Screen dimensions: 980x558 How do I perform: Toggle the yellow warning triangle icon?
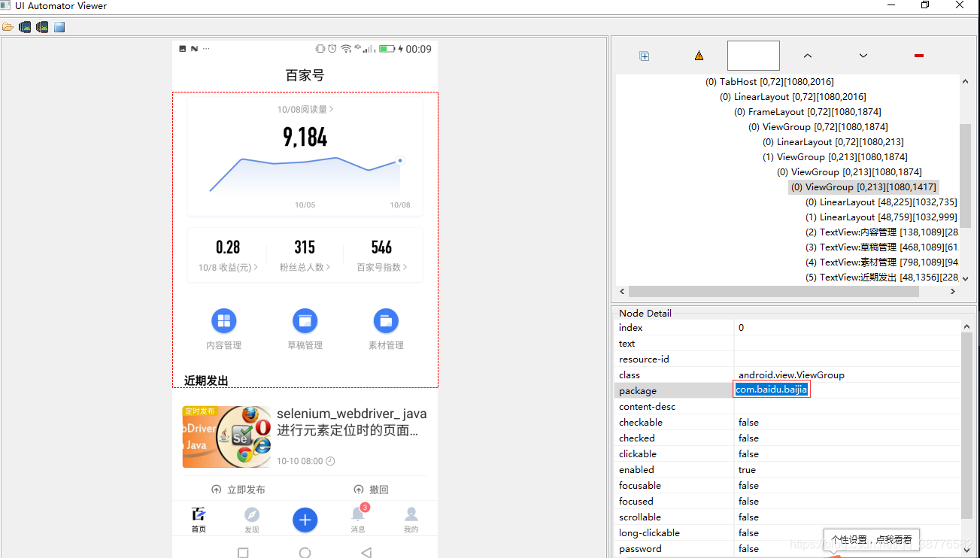(x=699, y=56)
